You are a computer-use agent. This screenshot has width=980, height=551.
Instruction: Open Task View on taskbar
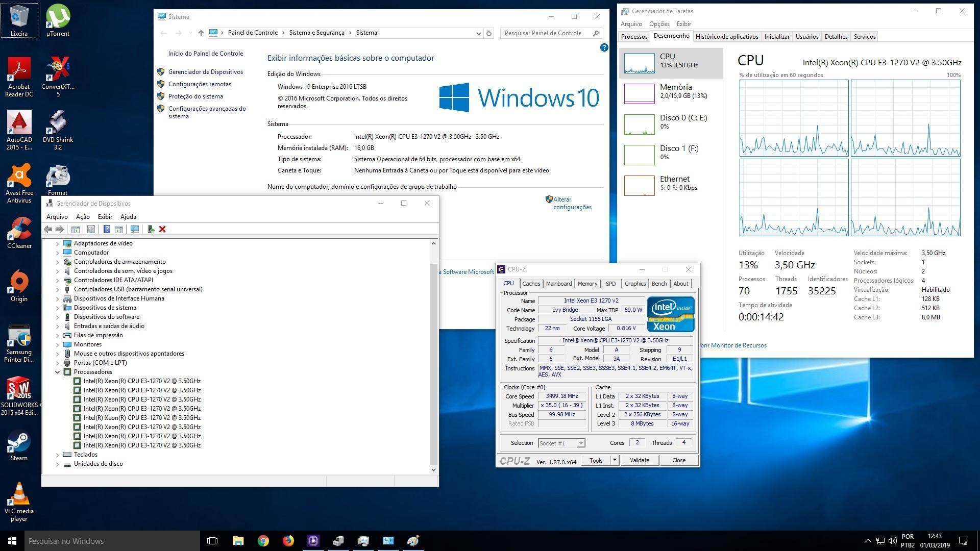click(x=212, y=541)
